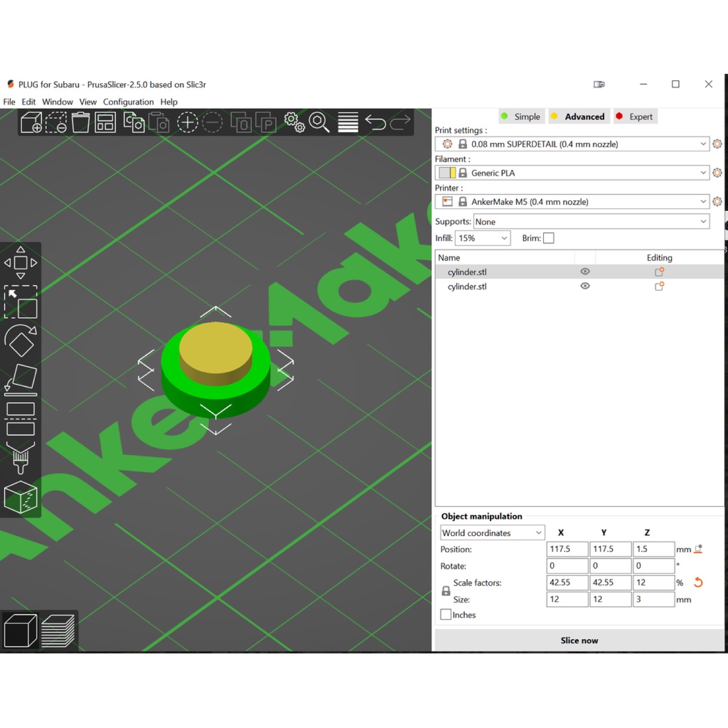Click the Redo arrow icon
The width and height of the screenshot is (728, 728).
pyautogui.click(x=400, y=123)
